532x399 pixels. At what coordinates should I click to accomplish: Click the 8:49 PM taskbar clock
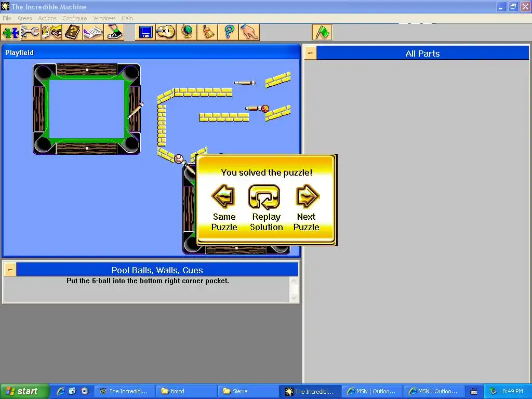(513, 391)
